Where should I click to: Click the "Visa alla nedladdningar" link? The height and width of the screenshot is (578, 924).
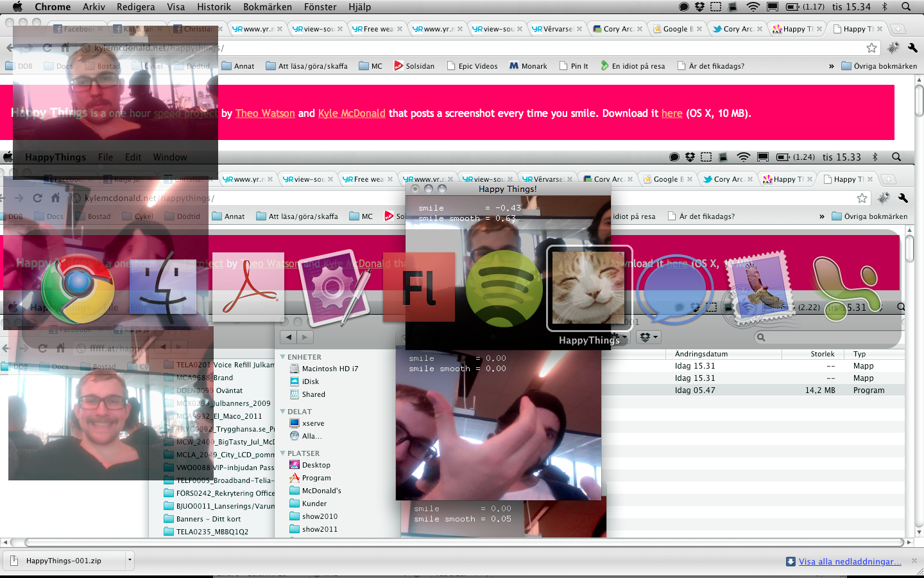[850, 561]
